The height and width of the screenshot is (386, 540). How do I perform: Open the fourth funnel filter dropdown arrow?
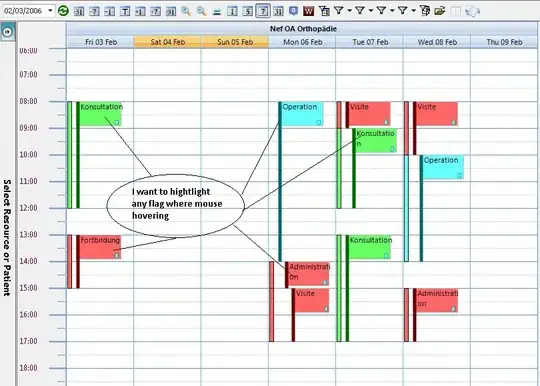[414, 11]
